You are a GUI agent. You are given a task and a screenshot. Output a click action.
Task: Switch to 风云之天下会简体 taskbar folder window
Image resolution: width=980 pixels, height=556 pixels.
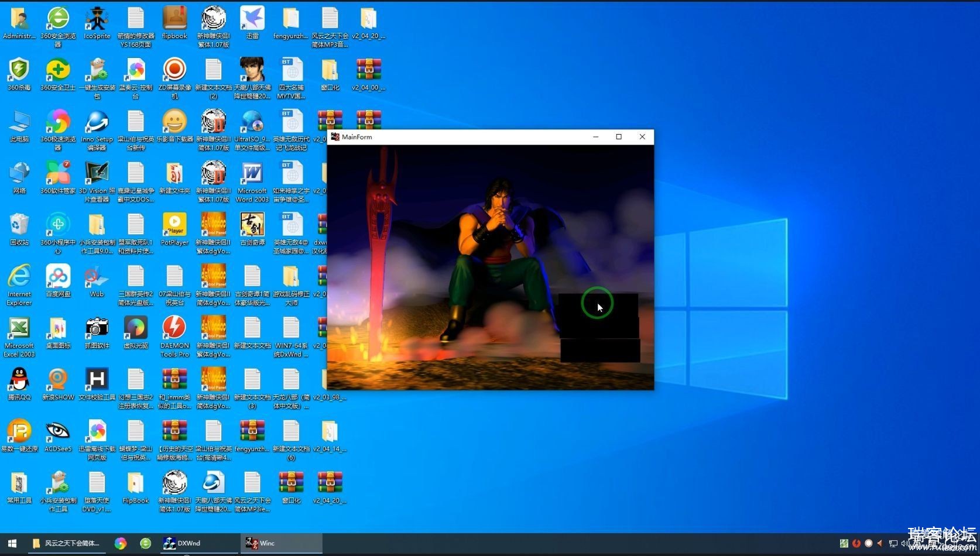(66, 543)
